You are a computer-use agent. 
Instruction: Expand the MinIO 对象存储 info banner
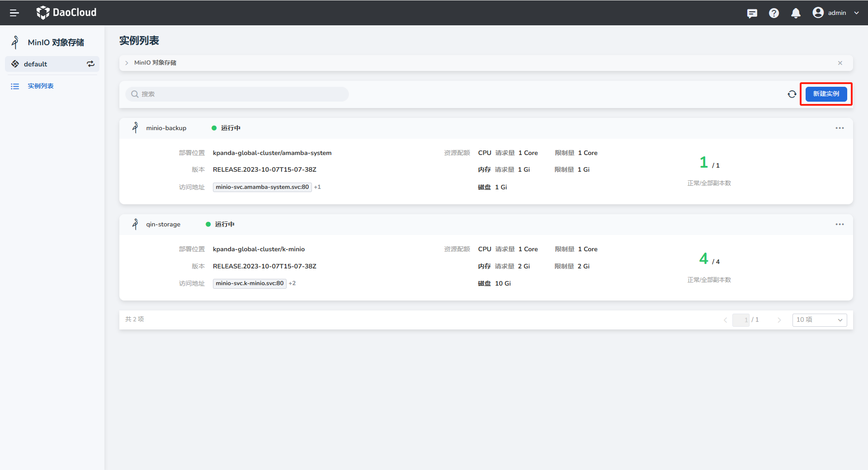(x=127, y=63)
